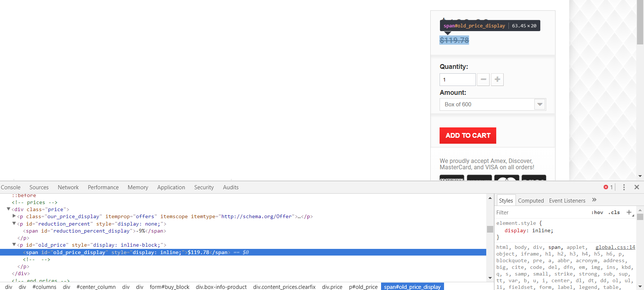644x290 pixels.
Task: Toggle the .cls element classes panel
Action: point(614,212)
